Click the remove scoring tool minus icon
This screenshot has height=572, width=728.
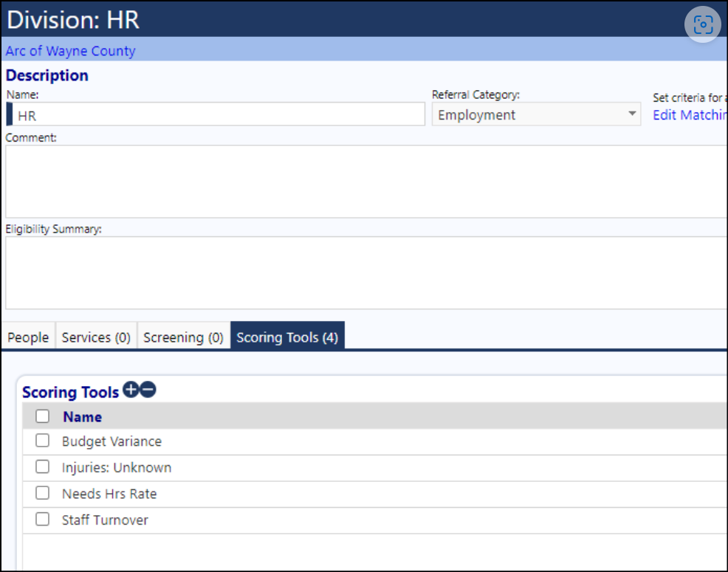[148, 390]
